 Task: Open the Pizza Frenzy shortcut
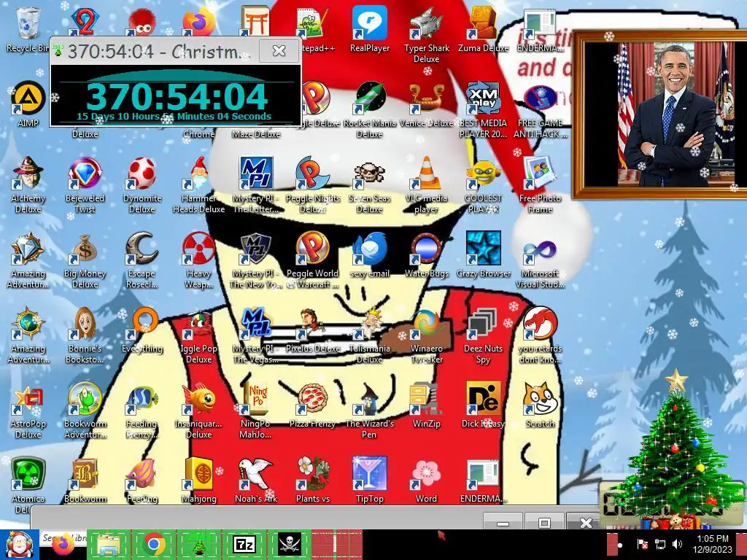coord(313,405)
